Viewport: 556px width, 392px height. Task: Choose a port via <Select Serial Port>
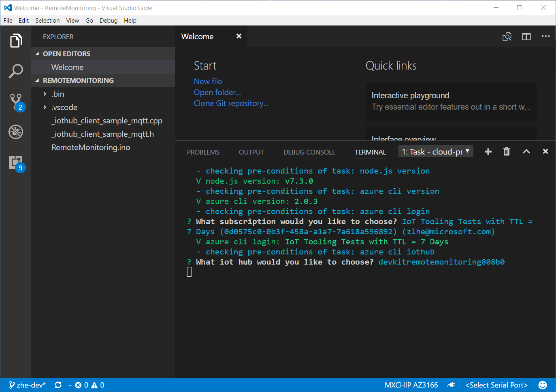(x=496, y=385)
